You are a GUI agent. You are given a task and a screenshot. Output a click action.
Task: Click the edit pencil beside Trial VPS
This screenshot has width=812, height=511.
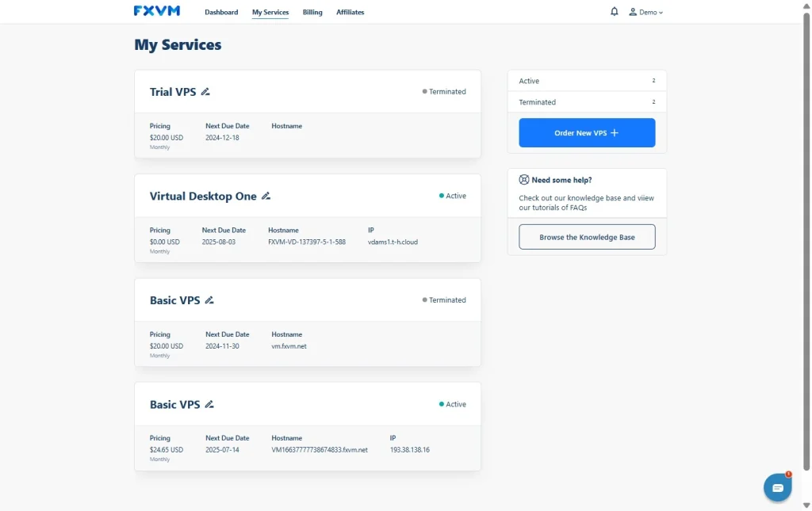point(205,92)
